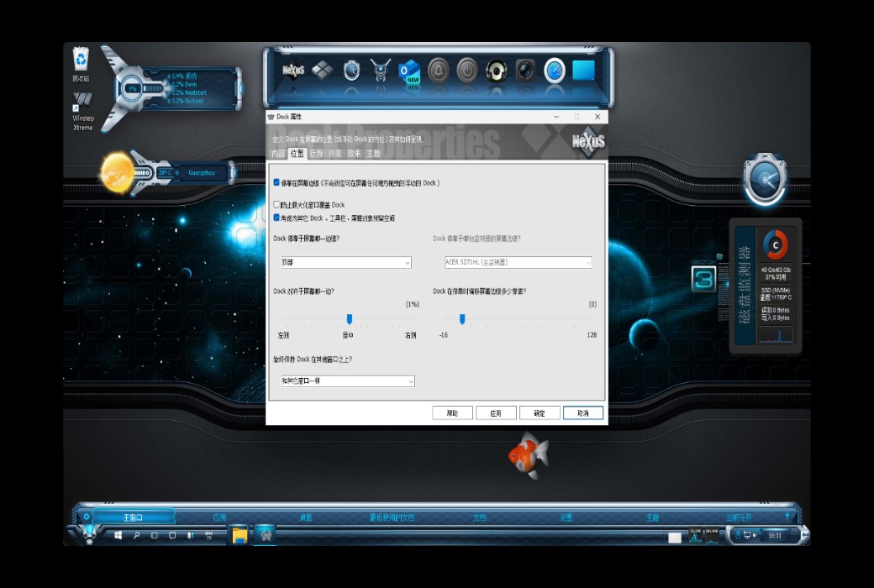Screen dimensions: 874x588
Task: Enable 防止最大化窗口覆盖 Dock
Action: (276, 204)
